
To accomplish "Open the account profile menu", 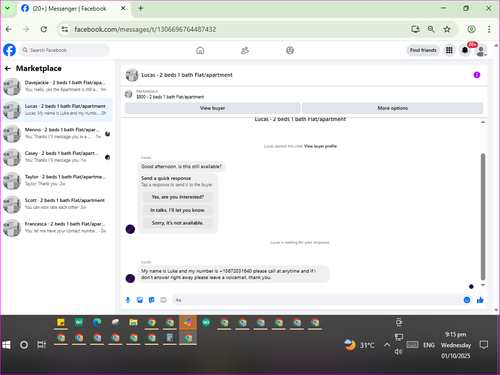I will click(481, 51).
